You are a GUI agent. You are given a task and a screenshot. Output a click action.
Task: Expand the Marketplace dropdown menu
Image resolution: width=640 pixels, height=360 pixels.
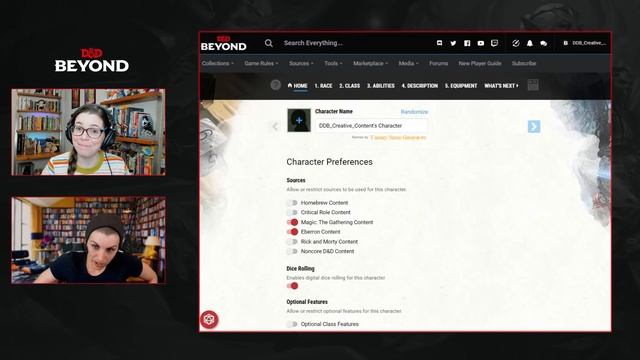point(370,63)
